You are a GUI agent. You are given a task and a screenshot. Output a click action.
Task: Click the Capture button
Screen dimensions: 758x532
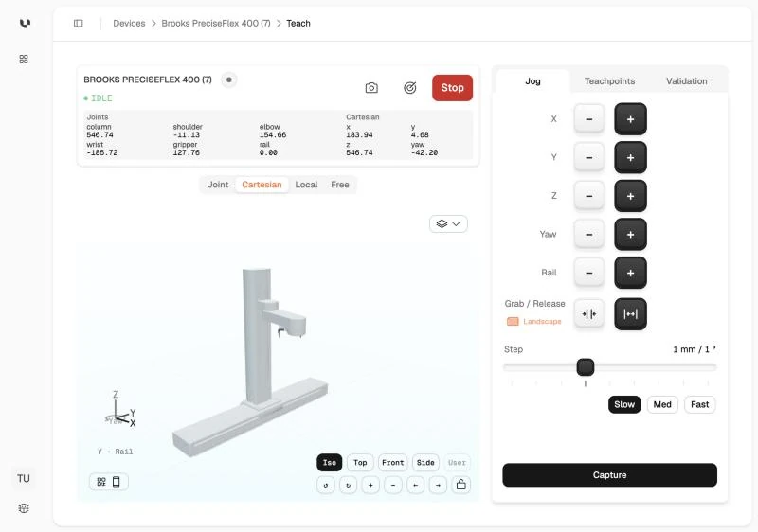pos(609,475)
